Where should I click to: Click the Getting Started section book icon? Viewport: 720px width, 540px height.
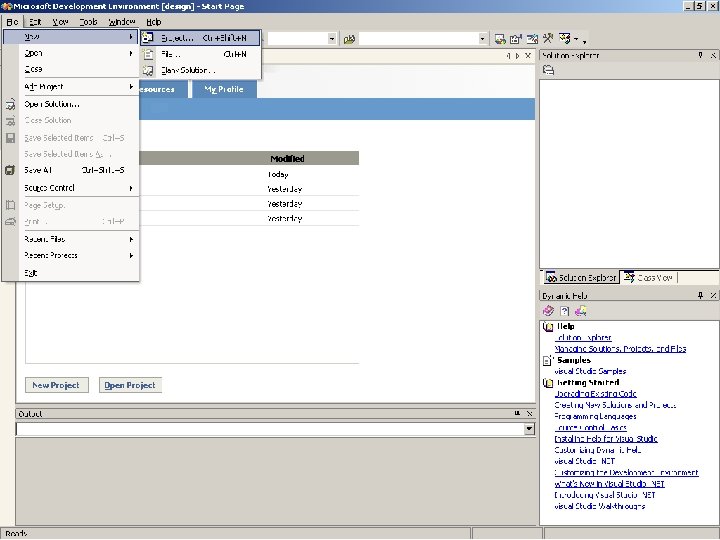click(x=548, y=383)
